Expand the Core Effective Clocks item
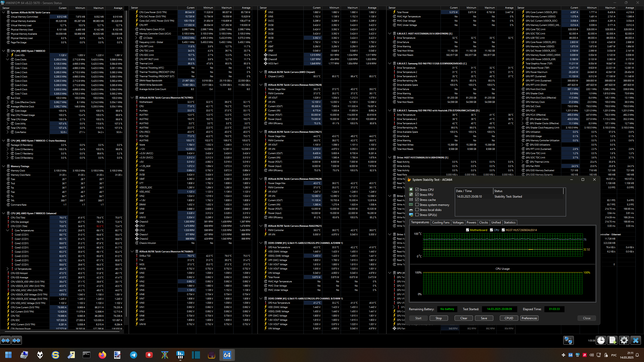This screenshot has height=362, width=644. tap(8, 102)
